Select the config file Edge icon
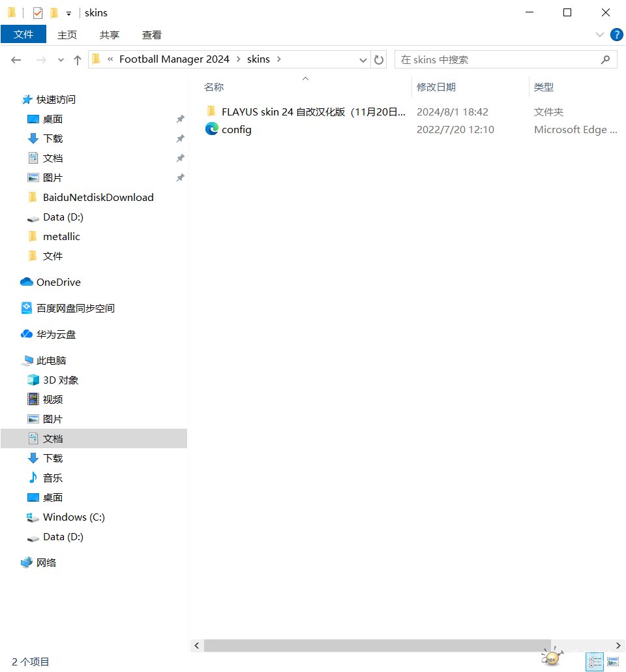The image size is (626, 672). coord(212,129)
